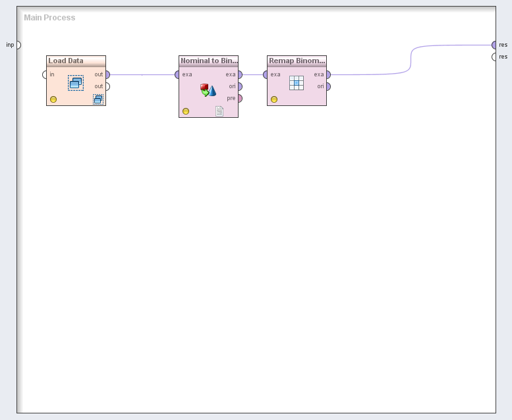512x420 pixels.
Task: Click Load Data's first 'out' port
Action: tap(107, 74)
